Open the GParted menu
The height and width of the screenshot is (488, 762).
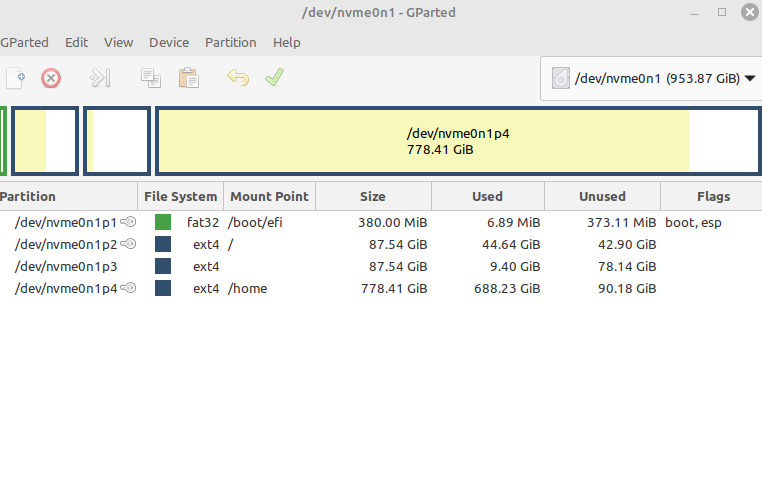pos(26,42)
